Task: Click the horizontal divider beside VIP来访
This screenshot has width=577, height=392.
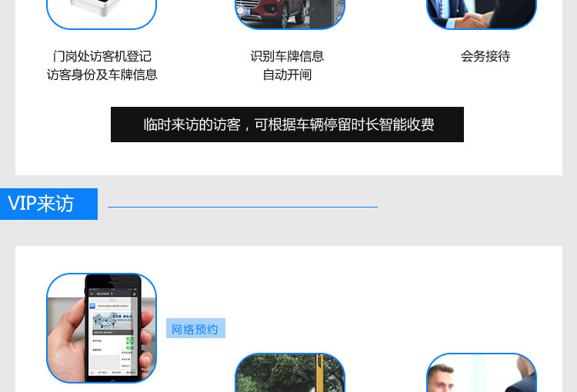Action: [242, 207]
